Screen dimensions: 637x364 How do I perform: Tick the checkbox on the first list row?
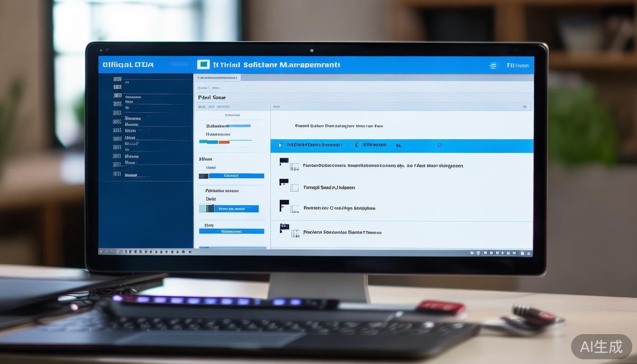click(294, 167)
